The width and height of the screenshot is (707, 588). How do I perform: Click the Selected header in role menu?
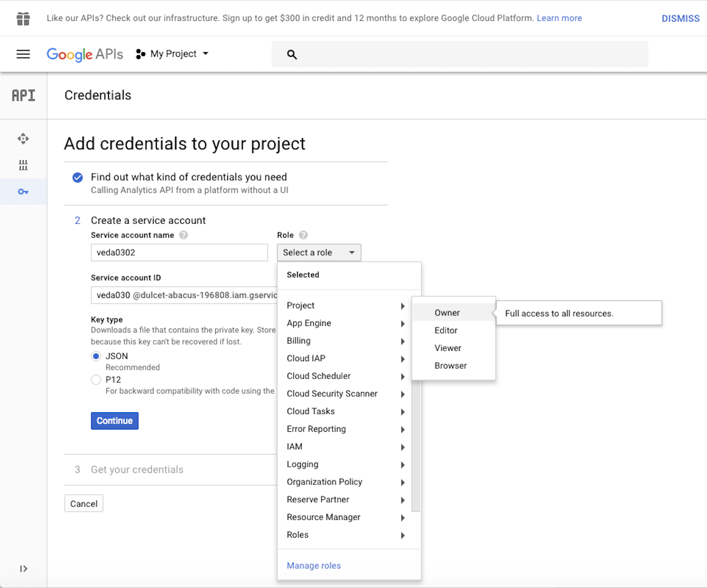pos(303,275)
